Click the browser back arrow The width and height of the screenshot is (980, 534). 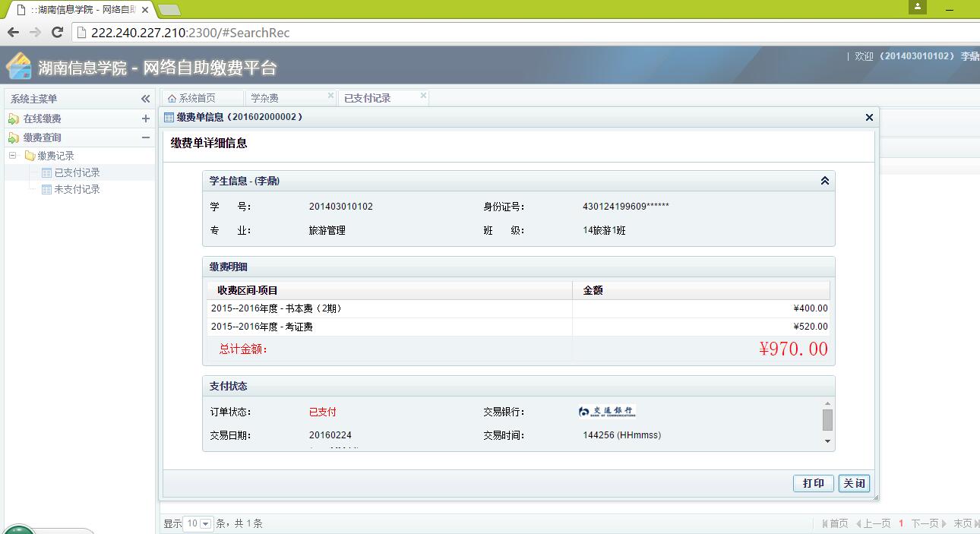(x=13, y=32)
